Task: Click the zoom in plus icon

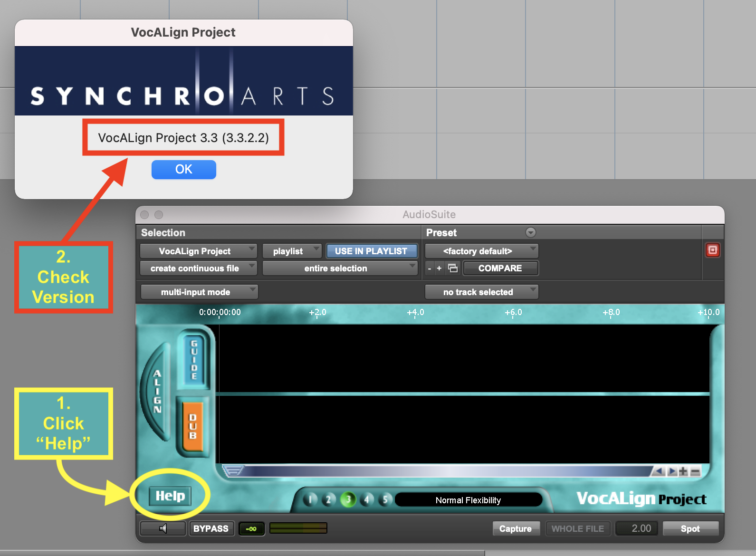Action: click(x=683, y=471)
